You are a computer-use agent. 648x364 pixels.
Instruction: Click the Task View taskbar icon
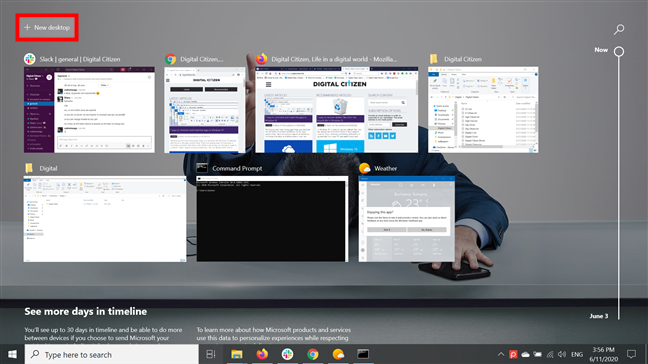click(x=211, y=354)
